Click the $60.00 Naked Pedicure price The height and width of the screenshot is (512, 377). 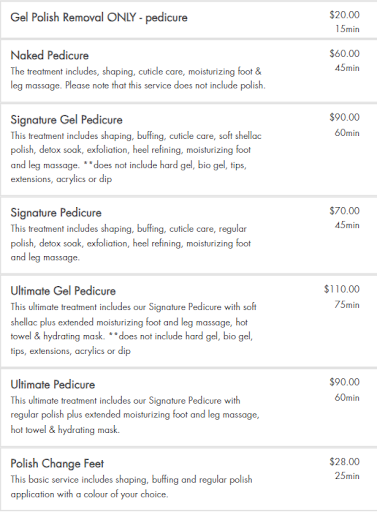(x=345, y=54)
